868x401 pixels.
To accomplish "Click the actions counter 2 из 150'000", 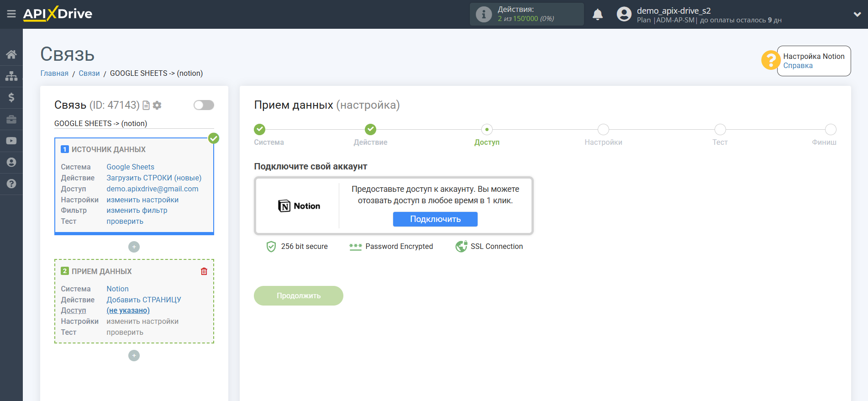I will [x=526, y=19].
